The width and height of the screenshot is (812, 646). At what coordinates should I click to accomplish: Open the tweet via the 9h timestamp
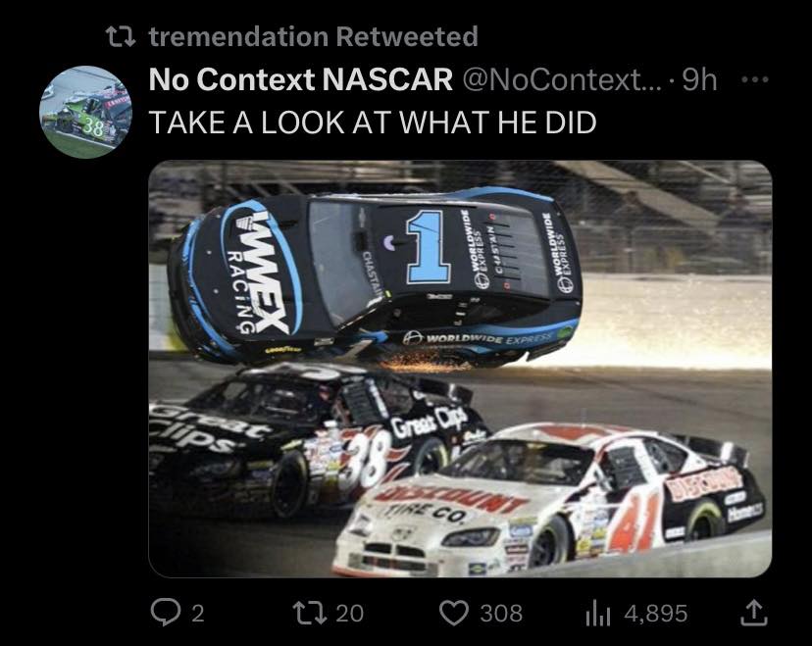click(x=700, y=81)
